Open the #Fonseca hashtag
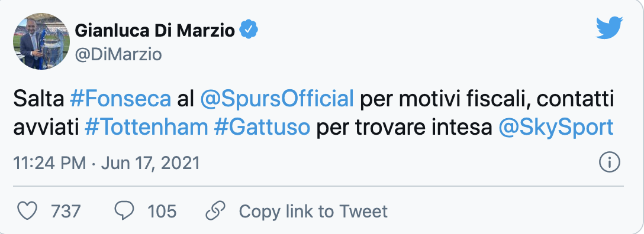 click(120, 100)
